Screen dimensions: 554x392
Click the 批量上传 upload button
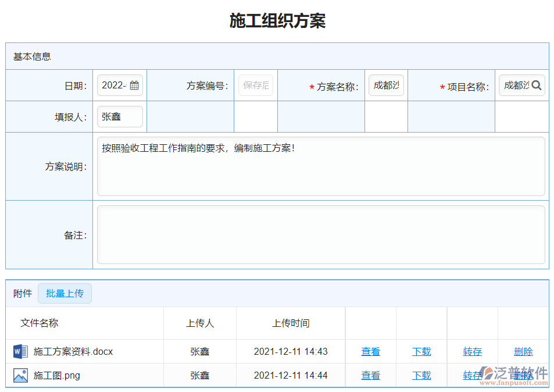point(65,293)
